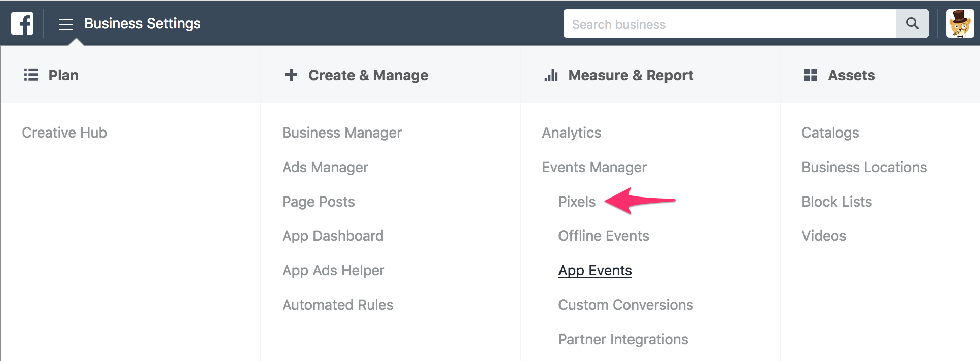
Task: Open Creative Hub
Action: tap(64, 133)
